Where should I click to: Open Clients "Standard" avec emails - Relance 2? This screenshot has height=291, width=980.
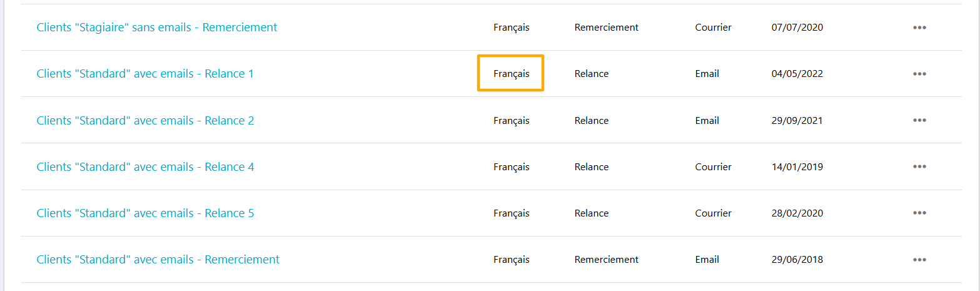click(x=145, y=120)
